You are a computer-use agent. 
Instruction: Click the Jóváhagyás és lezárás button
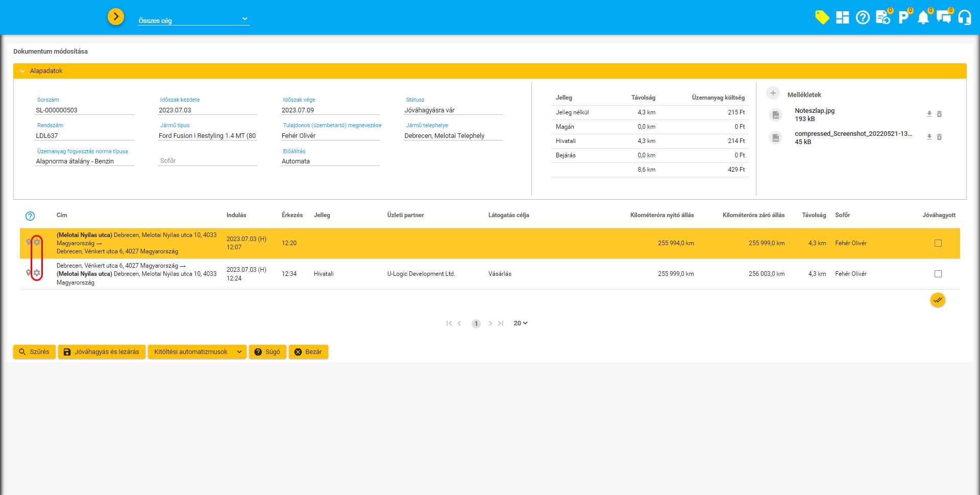coord(102,352)
